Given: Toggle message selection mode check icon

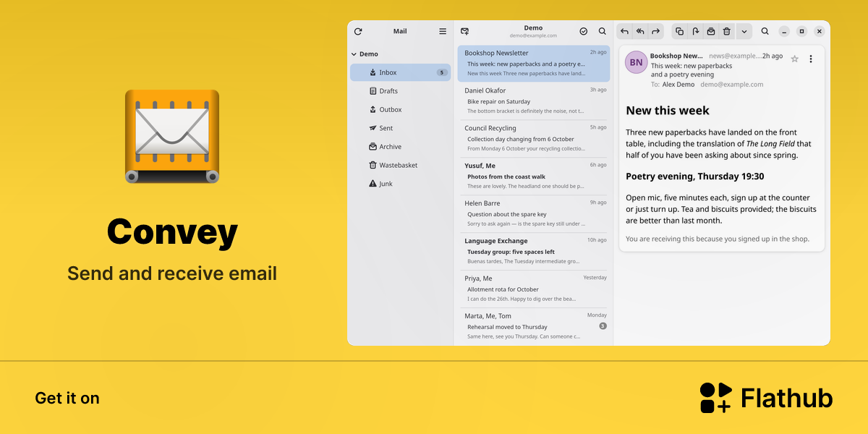Looking at the screenshot, I should (584, 31).
